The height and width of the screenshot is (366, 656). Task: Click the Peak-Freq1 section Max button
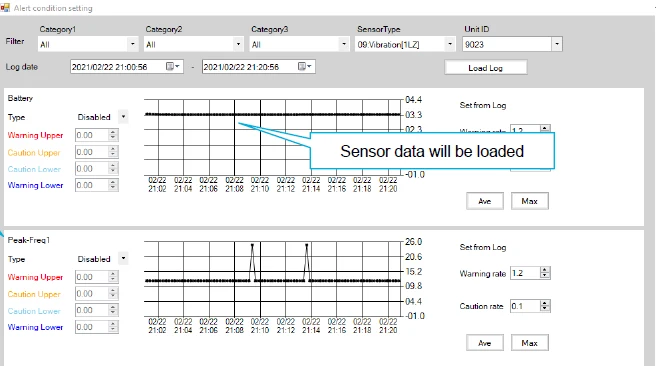coord(530,343)
